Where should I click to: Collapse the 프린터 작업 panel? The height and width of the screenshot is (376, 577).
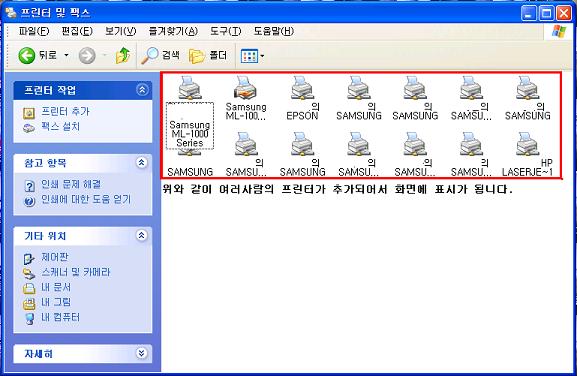142,89
